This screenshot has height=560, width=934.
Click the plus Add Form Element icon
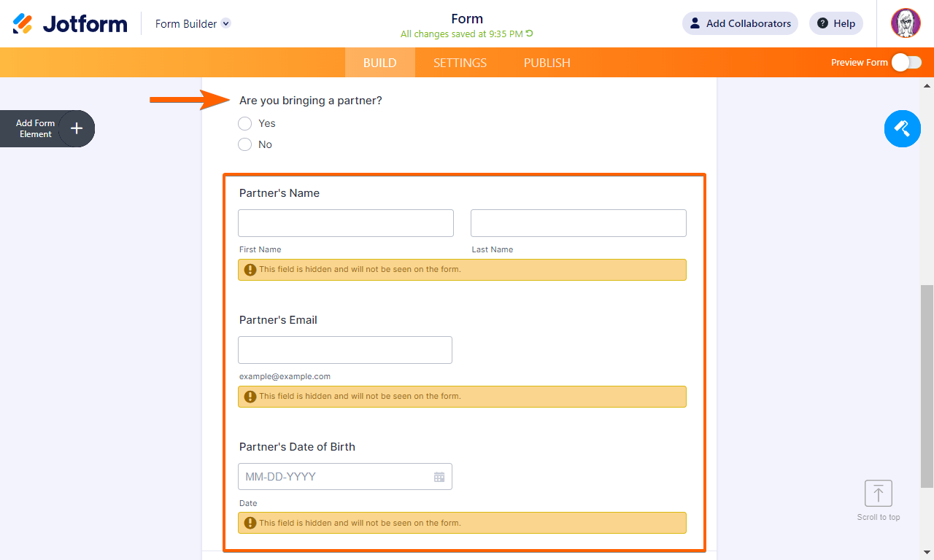(x=77, y=129)
